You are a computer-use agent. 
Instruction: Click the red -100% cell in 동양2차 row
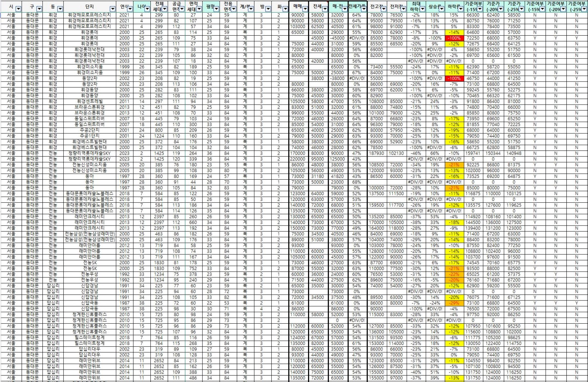454,78
